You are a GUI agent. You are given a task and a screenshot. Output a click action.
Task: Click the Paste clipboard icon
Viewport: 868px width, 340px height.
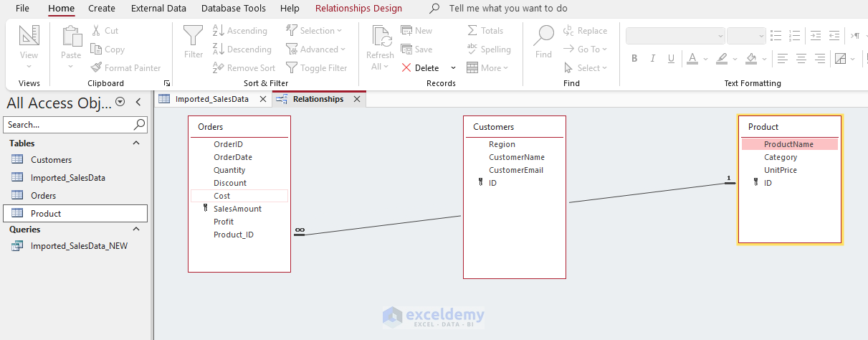71,37
